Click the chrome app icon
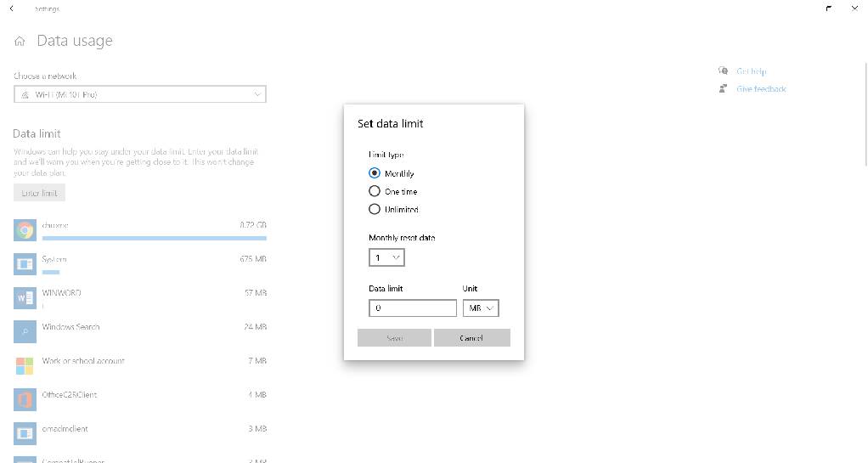The image size is (868, 463). [x=25, y=230]
